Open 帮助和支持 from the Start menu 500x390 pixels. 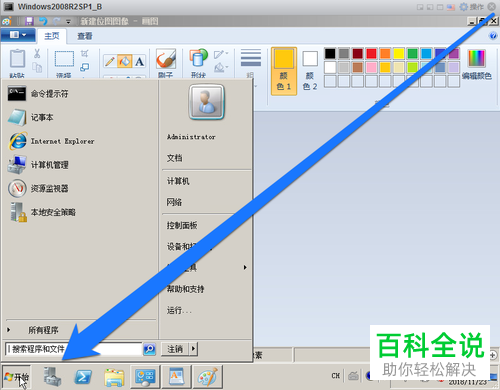click(186, 289)
